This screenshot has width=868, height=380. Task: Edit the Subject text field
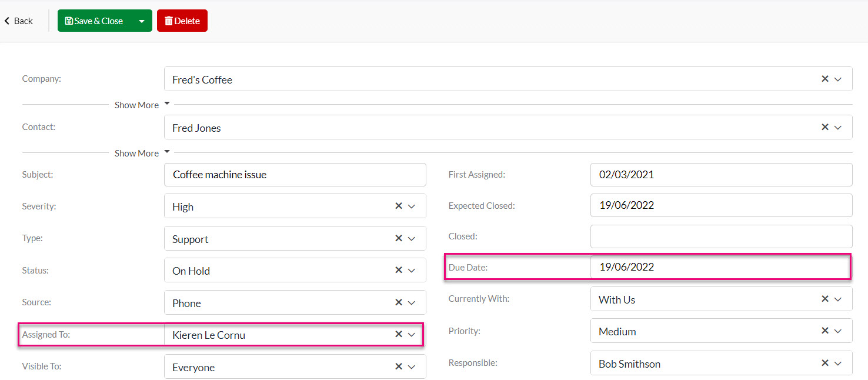click(x=295, y=175)
